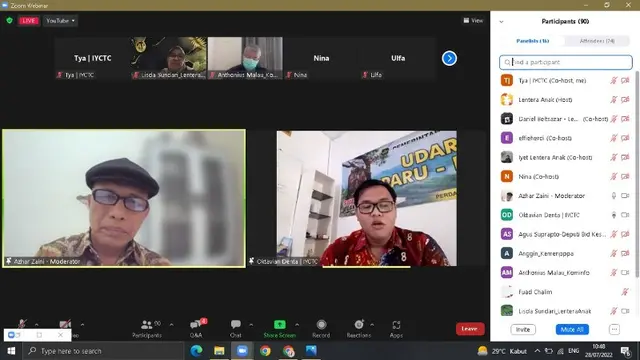This screenshot has height=360, width=640.
Task: Select the Nina video tile
Action: [321, 58]
